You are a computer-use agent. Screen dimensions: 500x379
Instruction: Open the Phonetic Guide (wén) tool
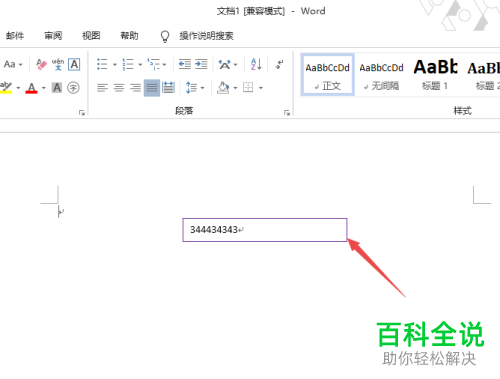click(58, 64)
